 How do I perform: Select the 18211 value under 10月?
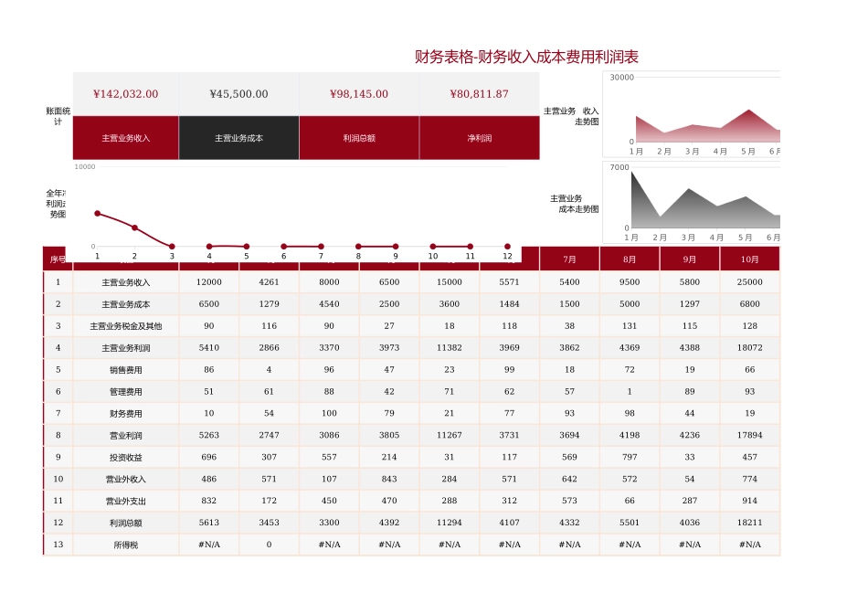tap(750, 524)
